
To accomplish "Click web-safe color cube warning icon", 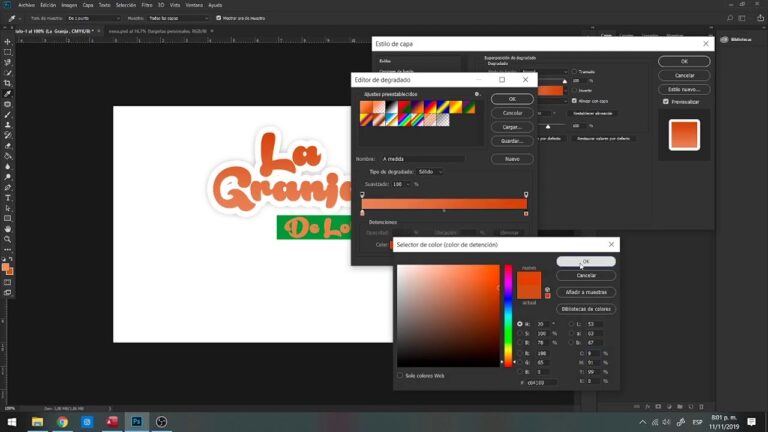I will [x=547, y=289].
